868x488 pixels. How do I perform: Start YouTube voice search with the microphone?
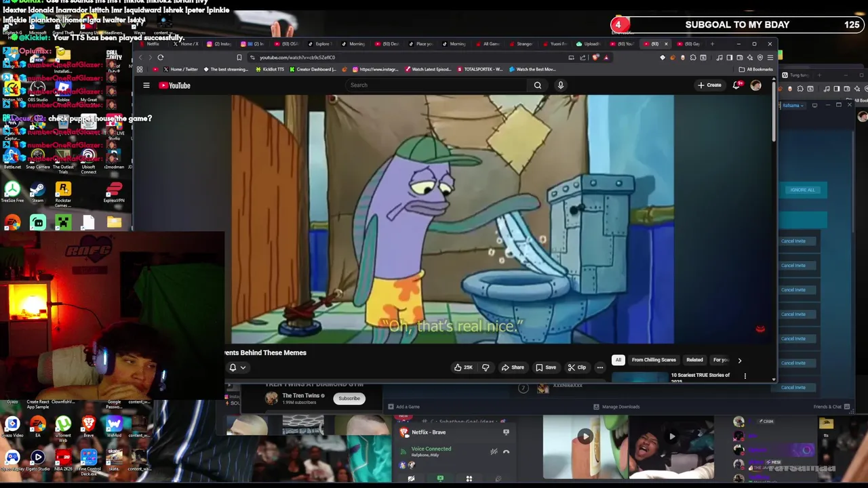pyautogui.click(x=560, y=85)
